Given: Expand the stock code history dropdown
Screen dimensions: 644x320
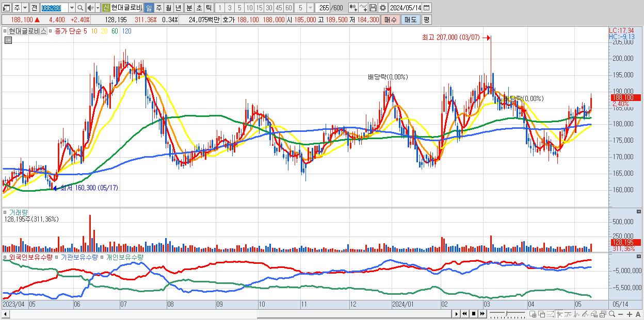Looking at the screenshot, I should coord(72,8).
